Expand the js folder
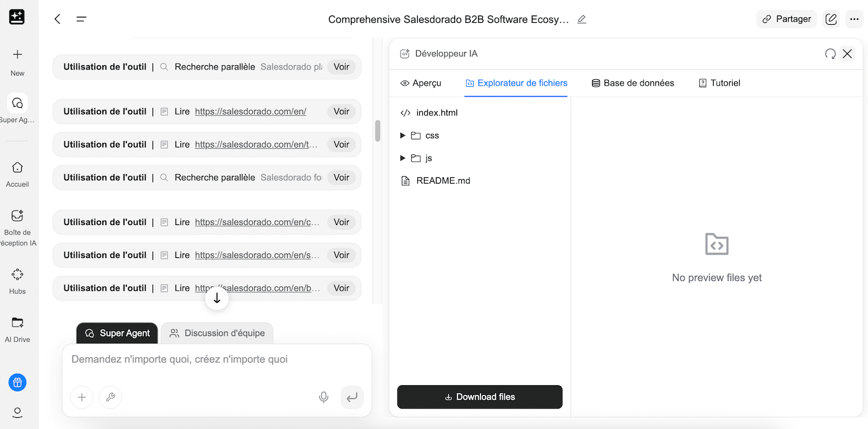Screen dimensions: 868x429 click(403, 158)
